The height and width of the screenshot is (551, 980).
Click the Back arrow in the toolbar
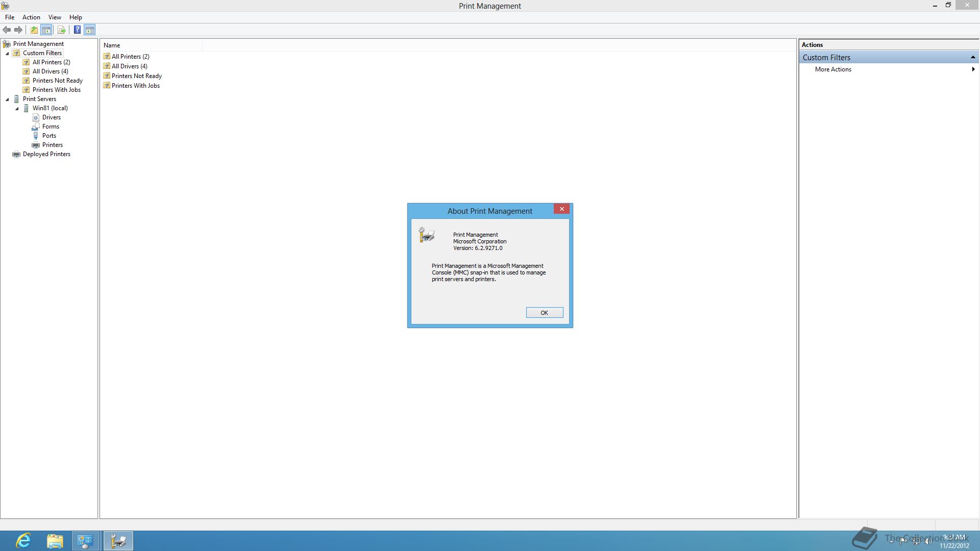[x=7, y=30]
